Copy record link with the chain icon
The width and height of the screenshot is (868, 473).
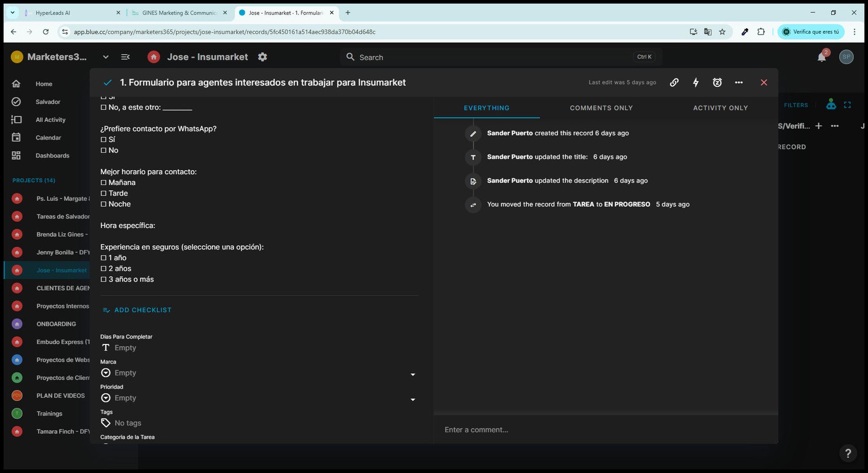pos(674,82)
